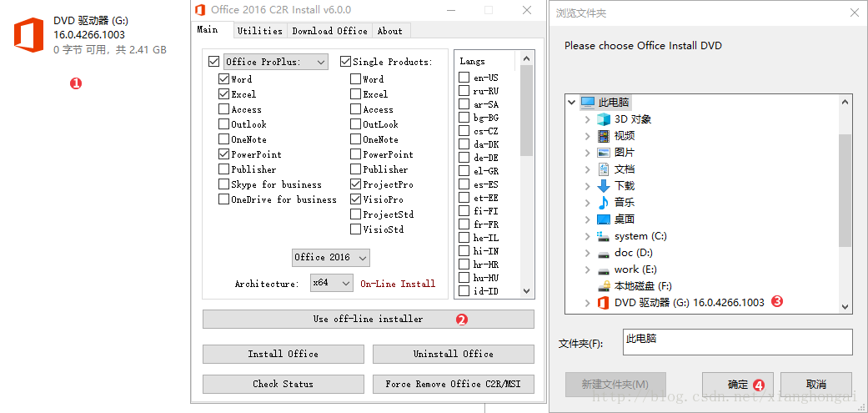Click the On-Line Install red label
868x413 pixels.
(x=398, y=284)
